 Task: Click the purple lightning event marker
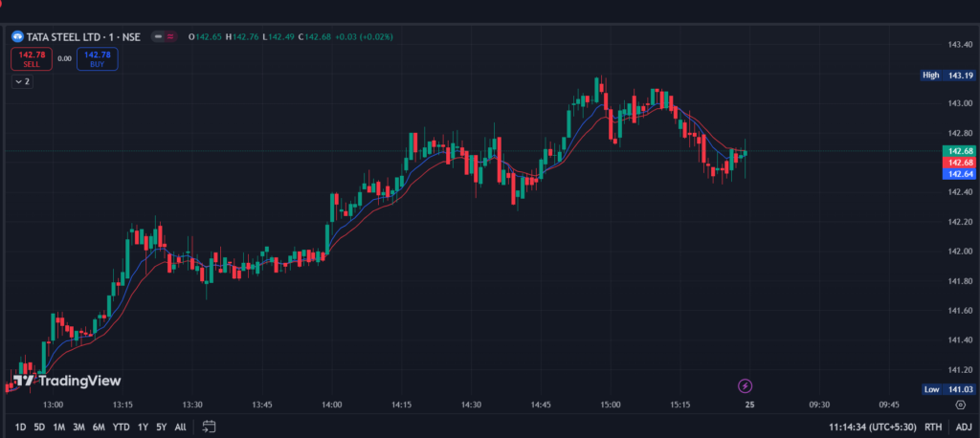pos(746,386)
